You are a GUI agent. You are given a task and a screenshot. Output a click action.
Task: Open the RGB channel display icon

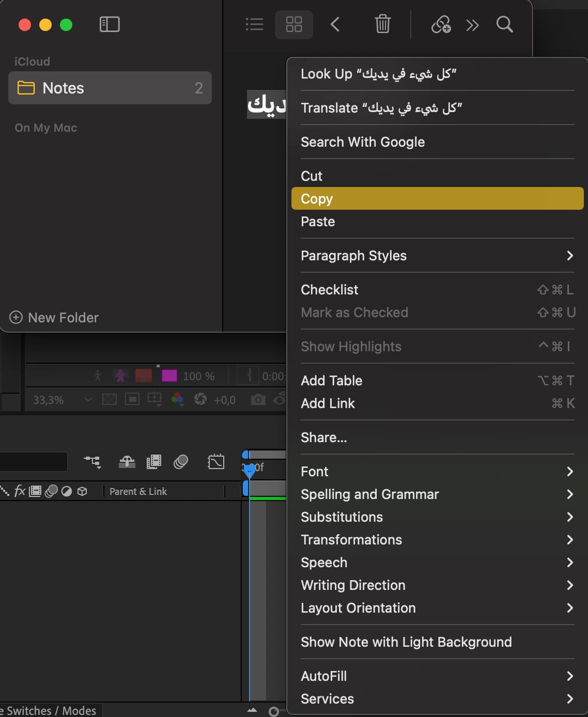click(x=177, y=399)
